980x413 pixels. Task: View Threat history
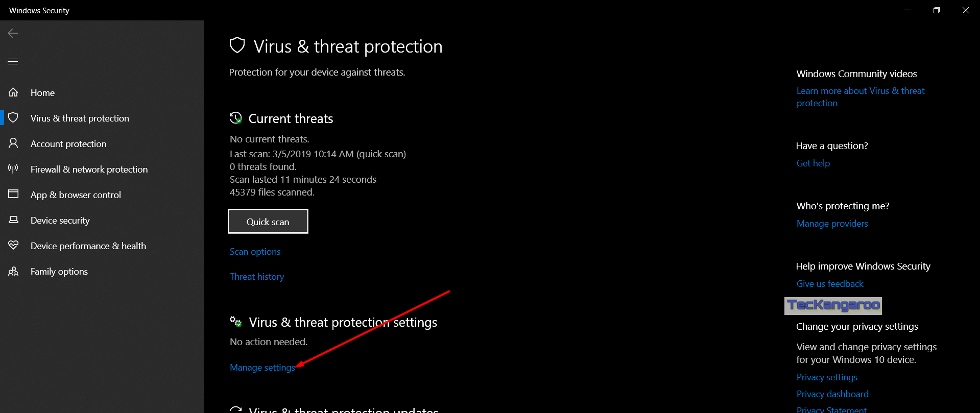257,277
